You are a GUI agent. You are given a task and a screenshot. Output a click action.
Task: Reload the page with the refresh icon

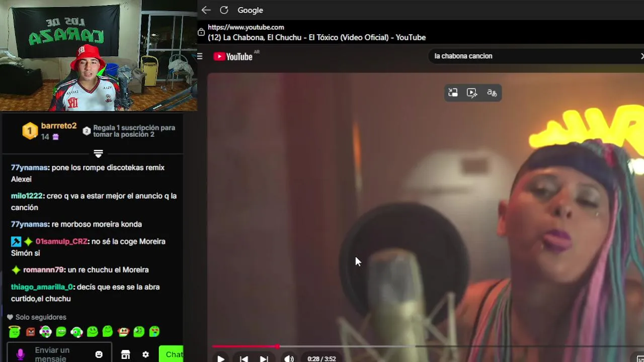224,10
